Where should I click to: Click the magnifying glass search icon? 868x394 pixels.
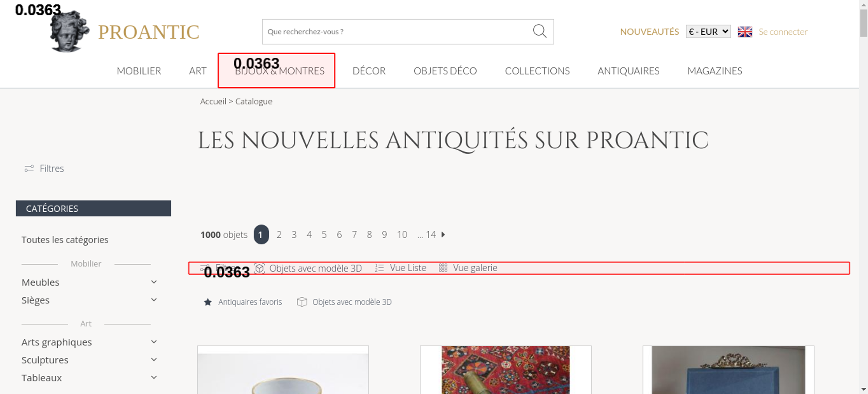pos(539,31)
